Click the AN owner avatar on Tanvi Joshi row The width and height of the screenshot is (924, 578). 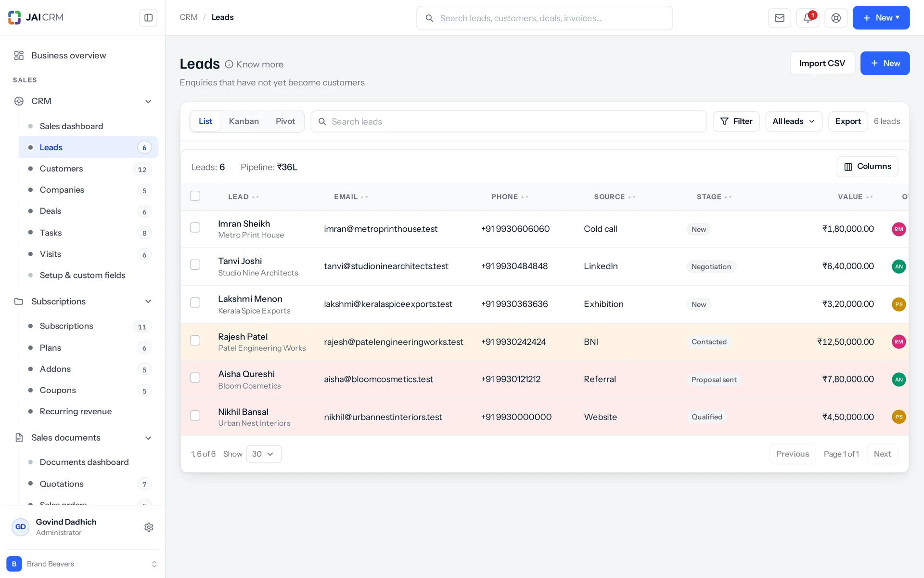click(898, 266)
